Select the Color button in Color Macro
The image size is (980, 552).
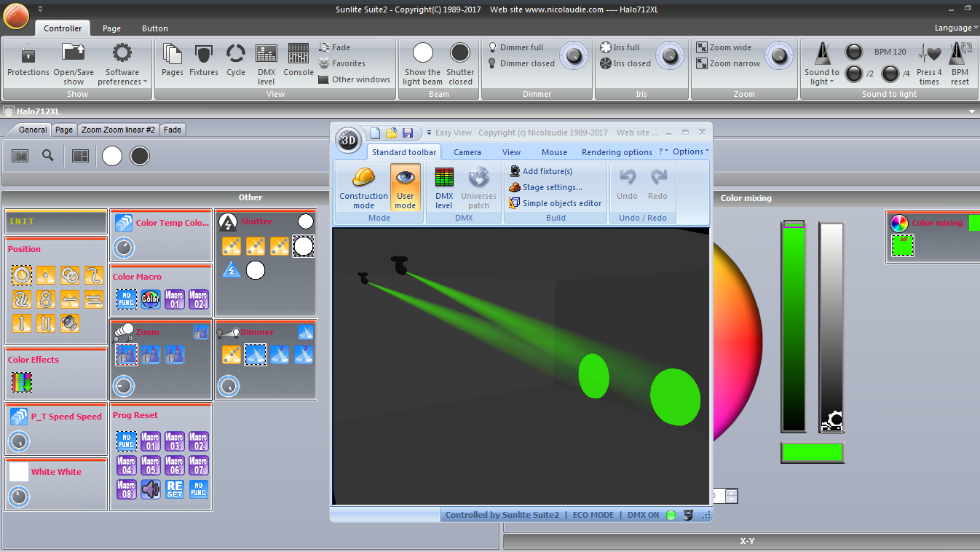(150, 299)
